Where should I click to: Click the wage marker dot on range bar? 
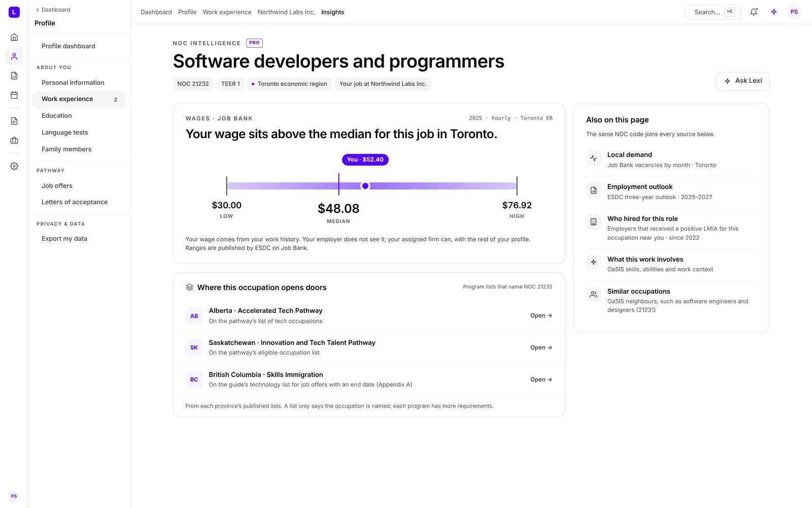(365, 186)
